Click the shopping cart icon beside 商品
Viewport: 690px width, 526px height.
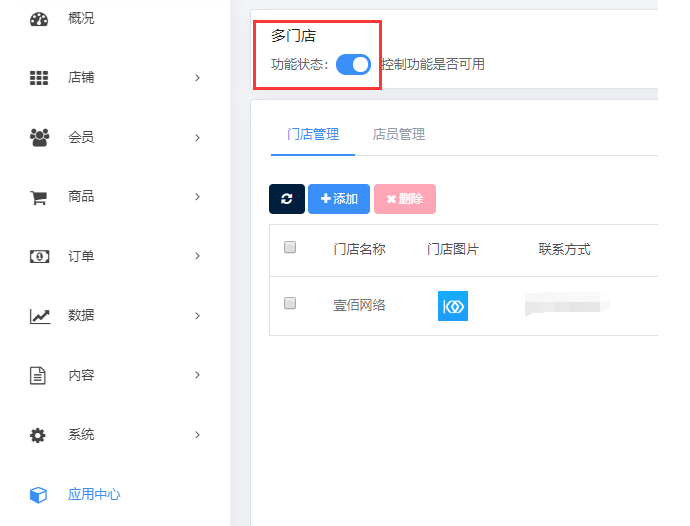pyautogui.click(x=39, y=197)
